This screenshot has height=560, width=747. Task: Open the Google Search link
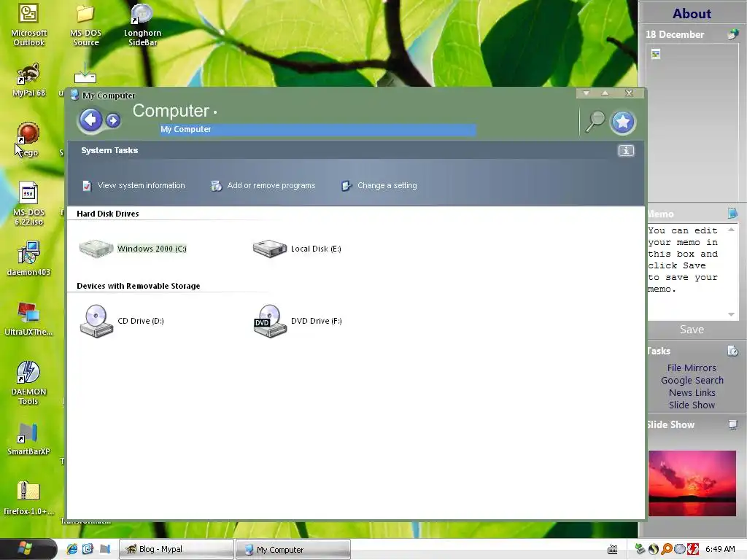[692, 380]
